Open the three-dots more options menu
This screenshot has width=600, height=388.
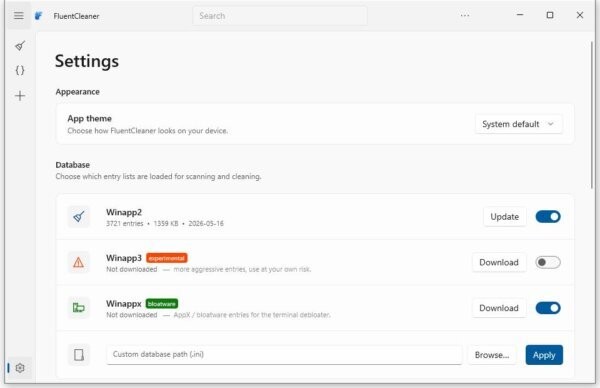coord(465,16)
